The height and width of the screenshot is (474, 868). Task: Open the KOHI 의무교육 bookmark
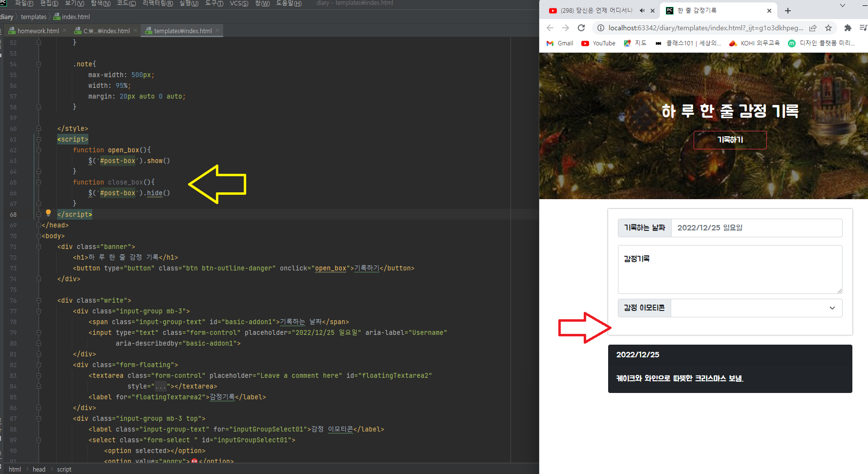(x=755, y=43)
